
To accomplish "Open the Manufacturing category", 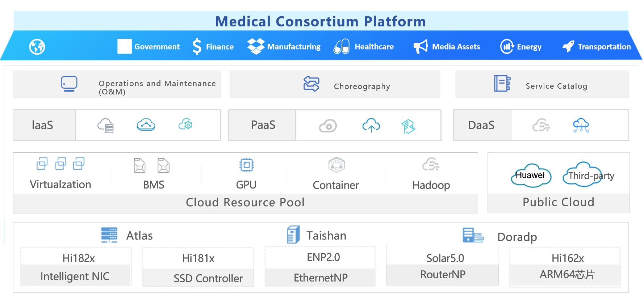I will pyautogui.click(x=284, y=46).
